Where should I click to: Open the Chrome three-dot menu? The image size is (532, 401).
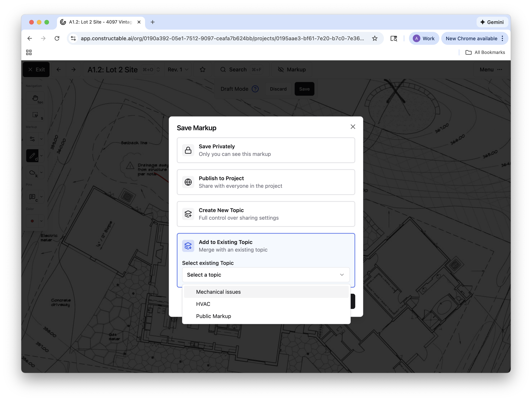tap(502, 39)
